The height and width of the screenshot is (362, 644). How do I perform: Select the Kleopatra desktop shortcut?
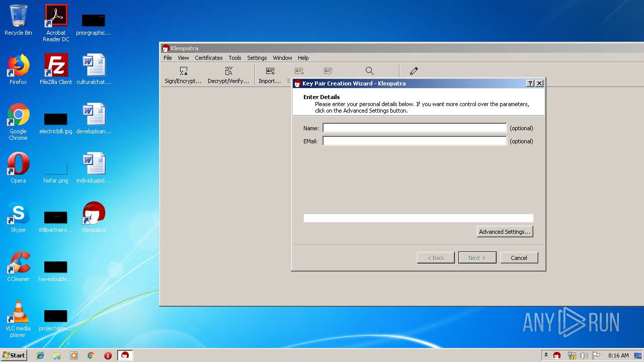pos(94,217)
